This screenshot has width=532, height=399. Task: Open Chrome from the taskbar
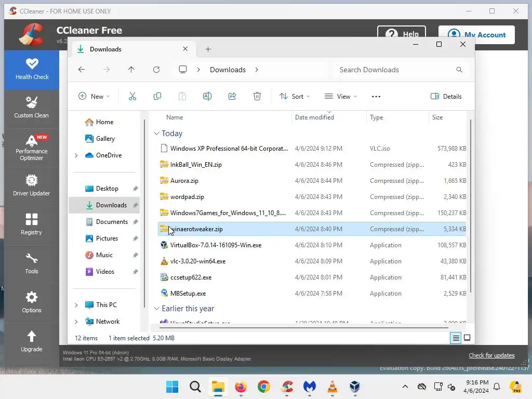pyautogui.click(x=263, y=387)
